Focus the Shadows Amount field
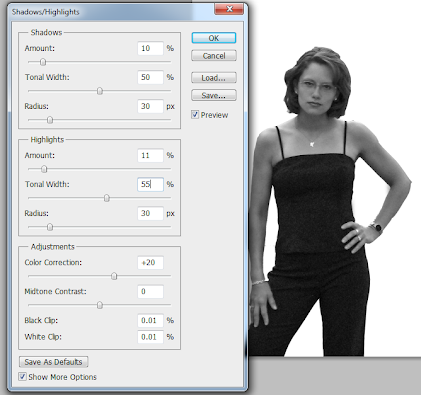The image size is (421, 395). (150, 48)
